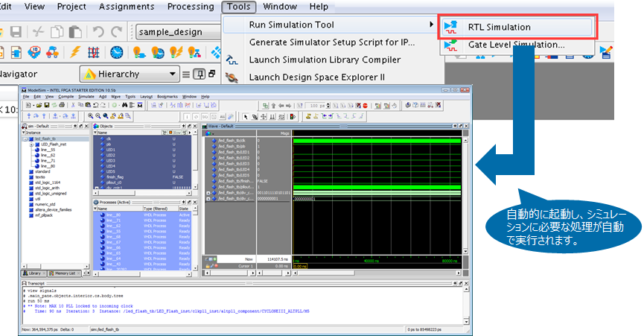The width and height of the screenshot is (644, 336).
Task: Toggle dock of Wave panel
Action: pyautogui.click(x=460, y=127)
